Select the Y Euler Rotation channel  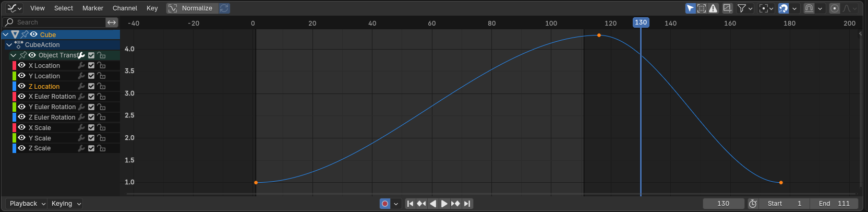click(52, 107)
